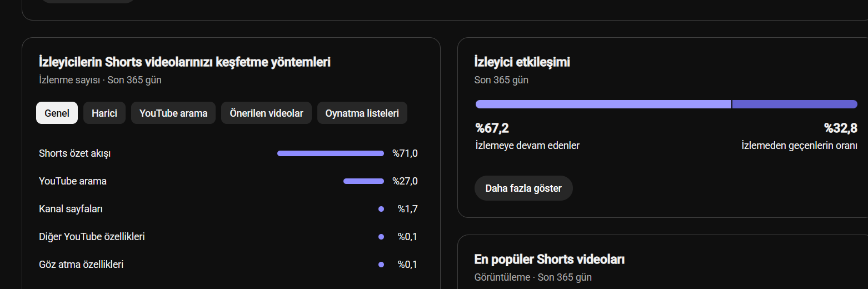The image size is (868, 289).
Task: Open the YouTube arama filter chip
Action: (173, 113)
